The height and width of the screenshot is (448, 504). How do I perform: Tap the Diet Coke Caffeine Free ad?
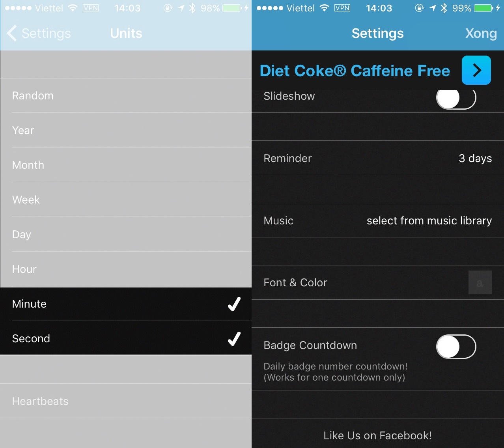[x=355, y=71]
